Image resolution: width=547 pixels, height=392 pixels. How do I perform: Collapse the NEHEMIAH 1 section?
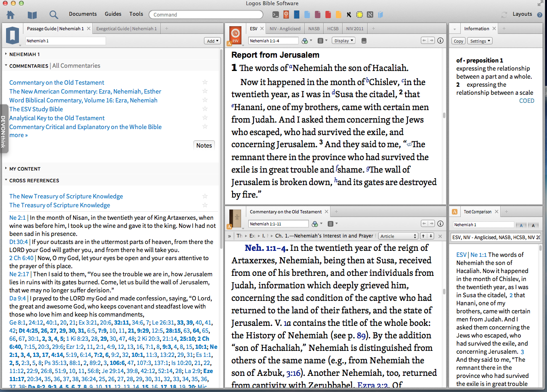click(x=6, y=54)
